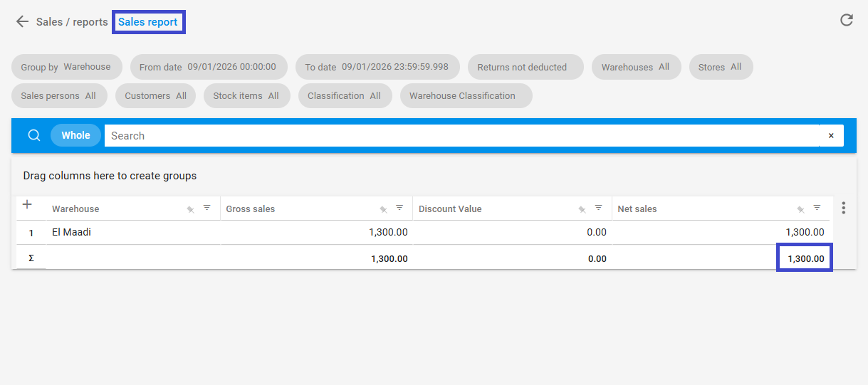Refresh the sales report
The width and height of the screenshot is (868, 385).
click(847, 20)
